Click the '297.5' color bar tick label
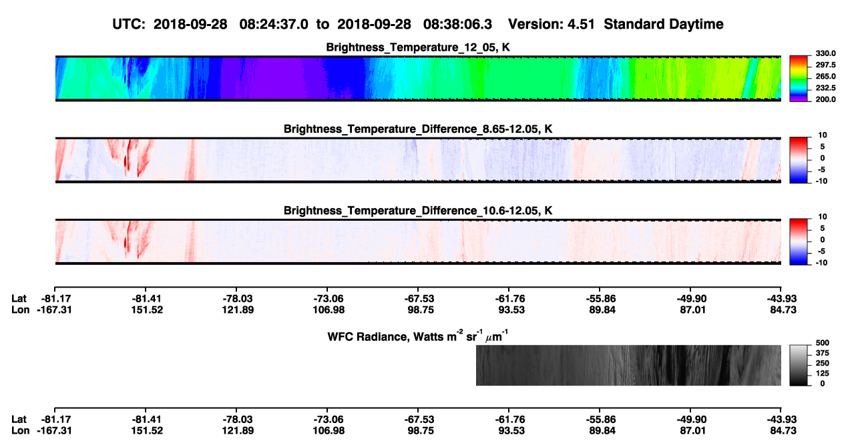 [x=826, y=65]
